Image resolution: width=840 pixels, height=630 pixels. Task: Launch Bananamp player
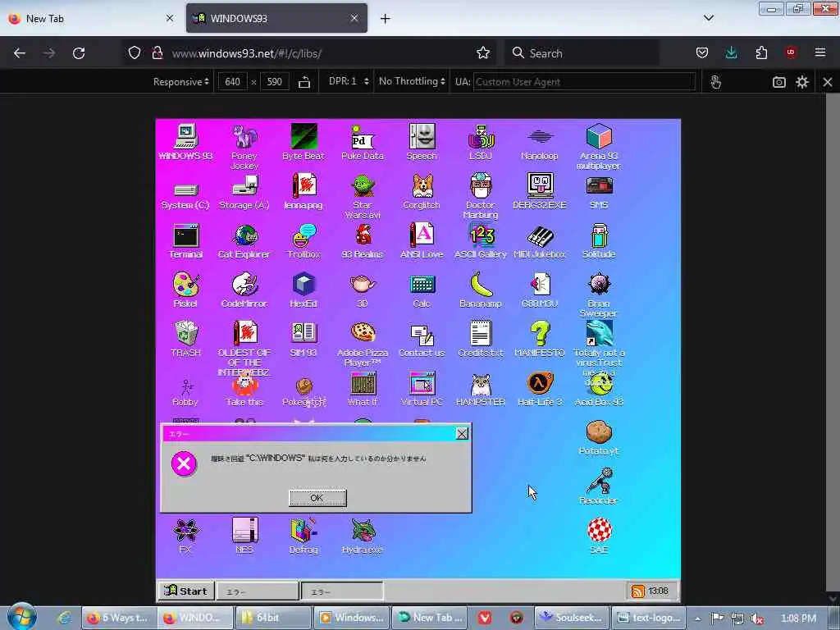pyautogui.click(x=481, y=290)
